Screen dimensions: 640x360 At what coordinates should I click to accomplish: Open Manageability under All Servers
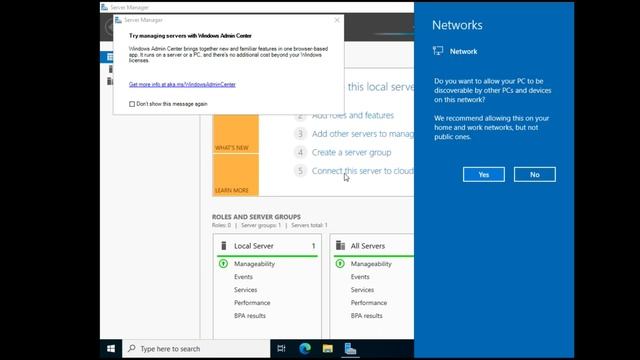point(371,264)
